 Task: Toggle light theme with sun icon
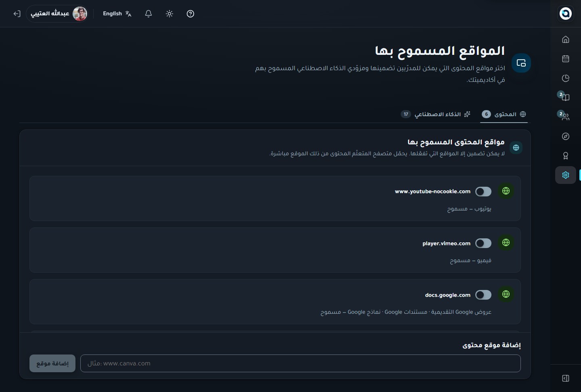169,14
